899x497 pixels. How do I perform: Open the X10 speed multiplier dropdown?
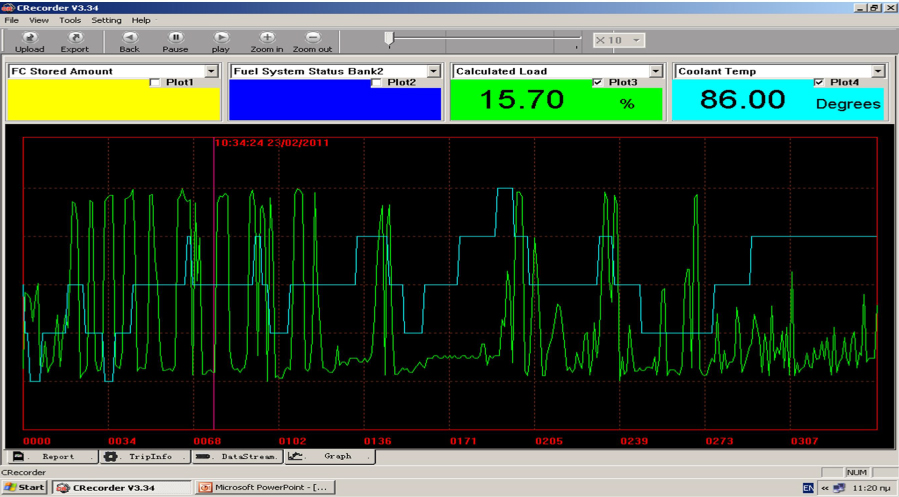coord(637,40)
